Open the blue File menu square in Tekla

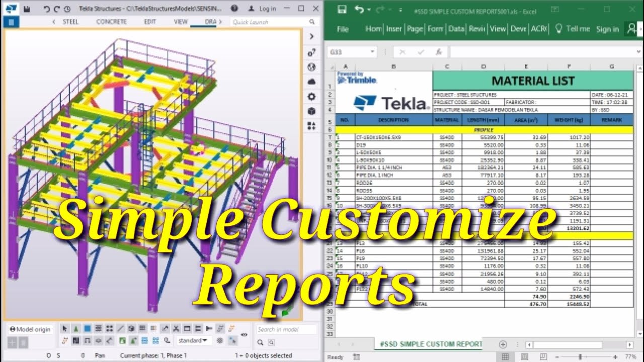pyautogui.click(x=11, y=22)
